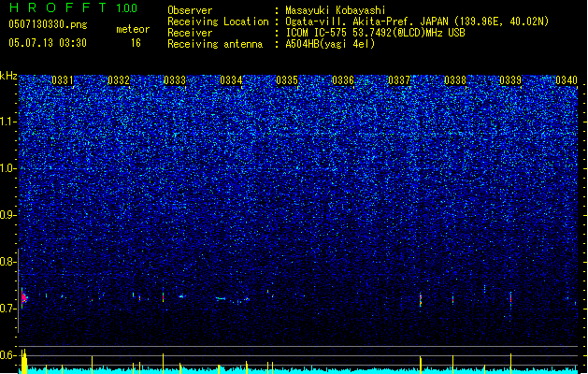Click the 0340 time marker
The width and height of the screenshot is (588, 374).
click(x=566, y=80)
